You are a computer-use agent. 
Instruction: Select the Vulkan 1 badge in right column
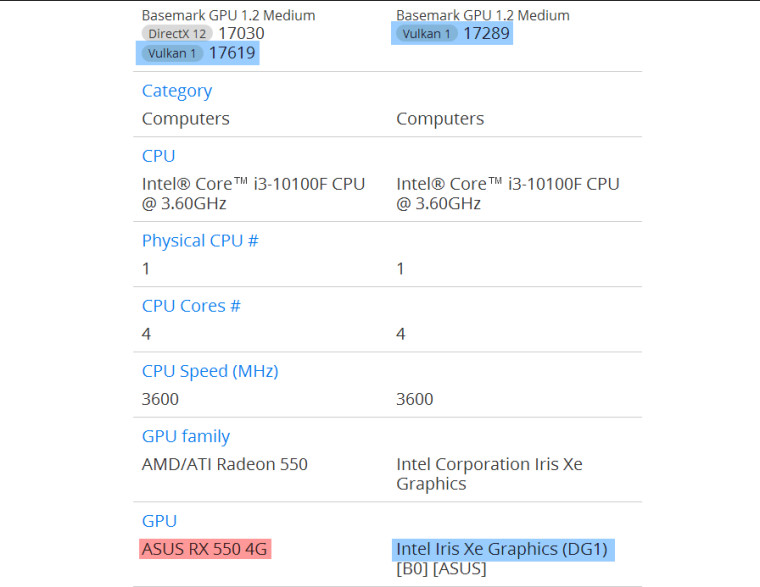426,33
